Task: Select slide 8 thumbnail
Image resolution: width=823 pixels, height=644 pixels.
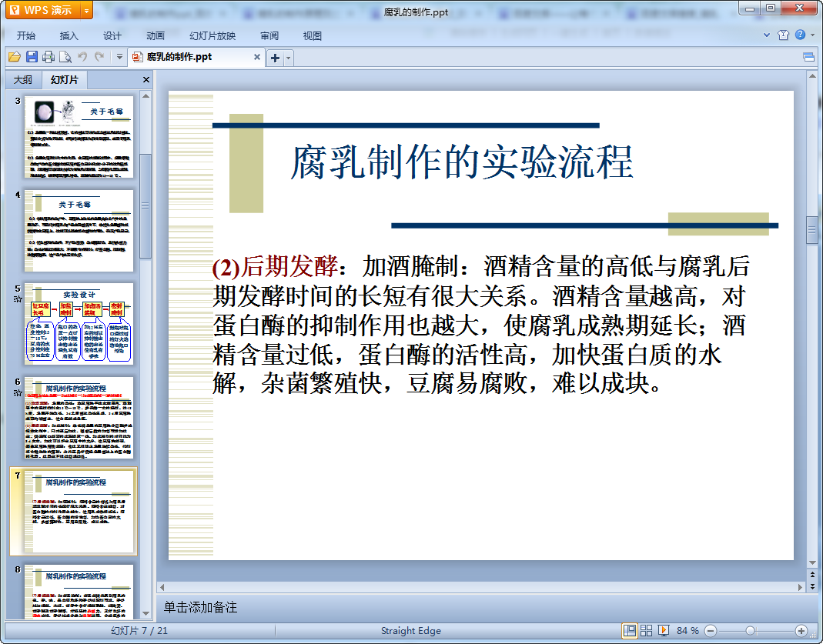Action: 79,592
